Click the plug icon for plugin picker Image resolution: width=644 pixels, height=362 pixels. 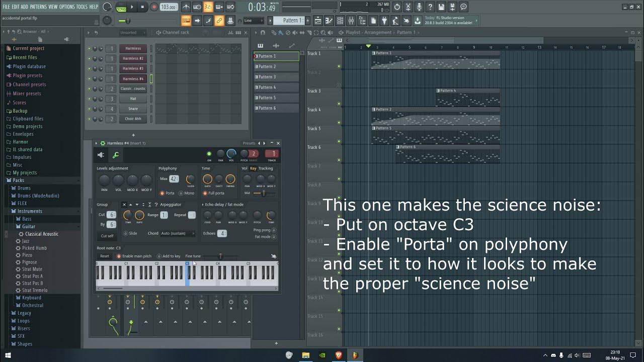pyautogui.click(x=384, y=21)
